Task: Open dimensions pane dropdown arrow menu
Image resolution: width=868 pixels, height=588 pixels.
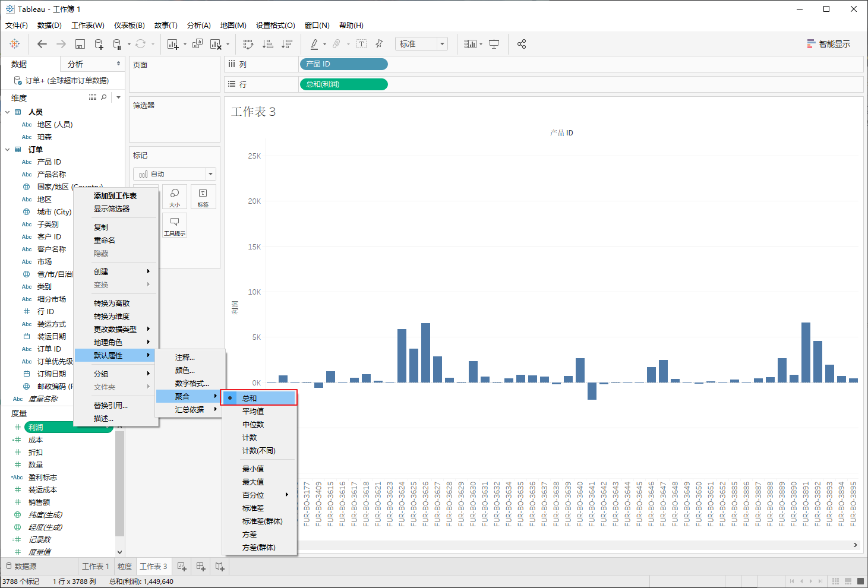Action: pos(118,97)
